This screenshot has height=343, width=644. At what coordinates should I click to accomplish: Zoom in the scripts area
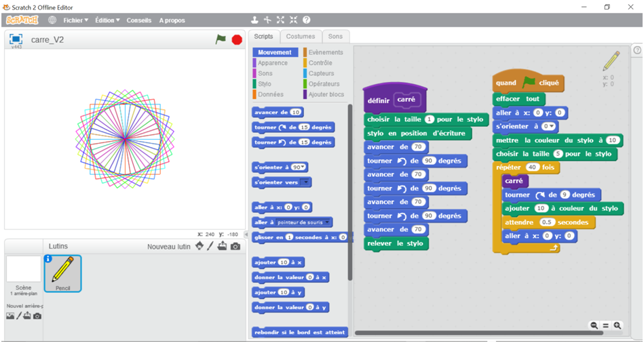click(618, 326)
